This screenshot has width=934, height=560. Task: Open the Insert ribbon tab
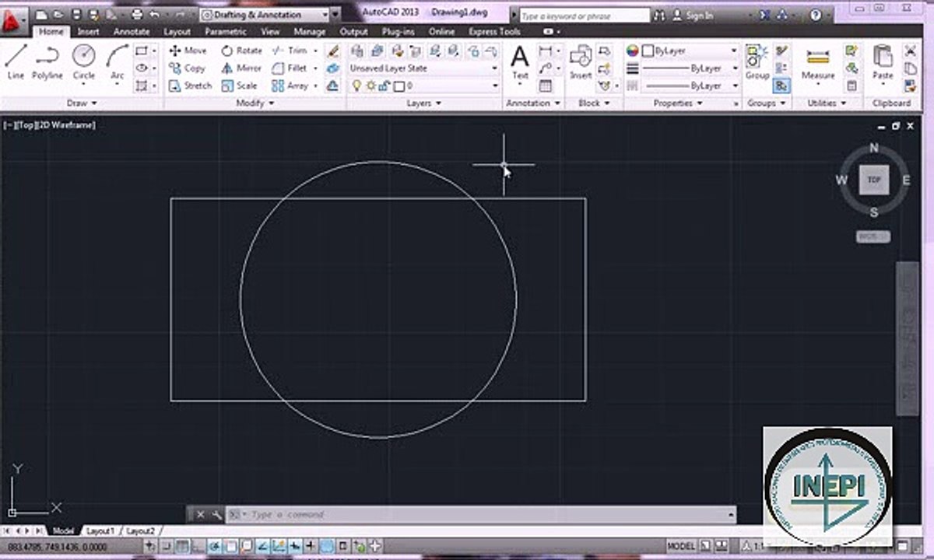(x=88, y=32)
